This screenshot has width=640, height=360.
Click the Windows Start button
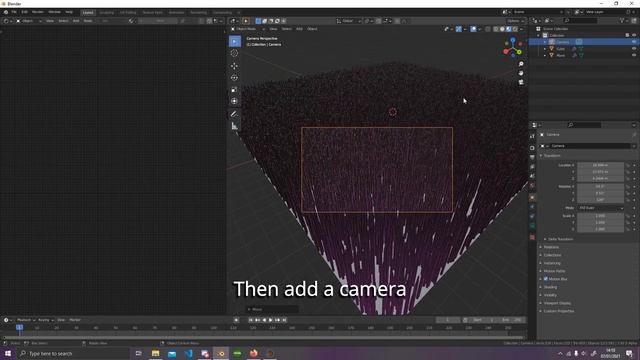coord(8,353)
